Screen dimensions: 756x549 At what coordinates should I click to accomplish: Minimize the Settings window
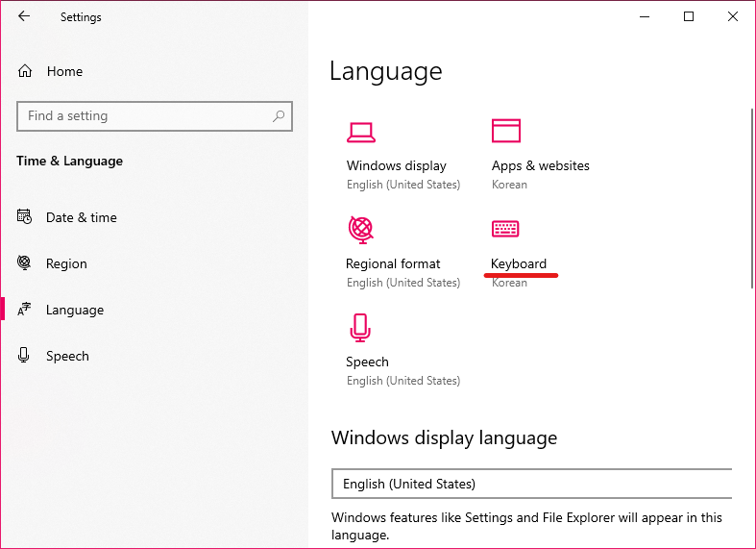[645, 17]
